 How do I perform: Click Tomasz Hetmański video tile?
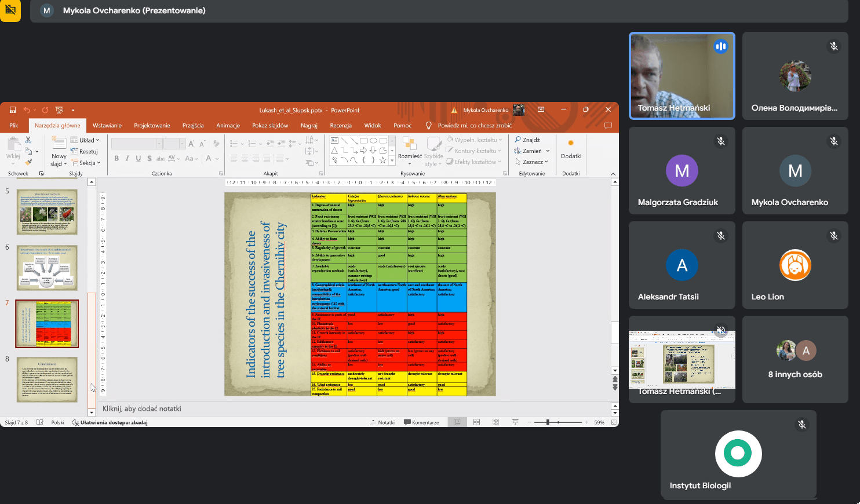click(682, 76)
